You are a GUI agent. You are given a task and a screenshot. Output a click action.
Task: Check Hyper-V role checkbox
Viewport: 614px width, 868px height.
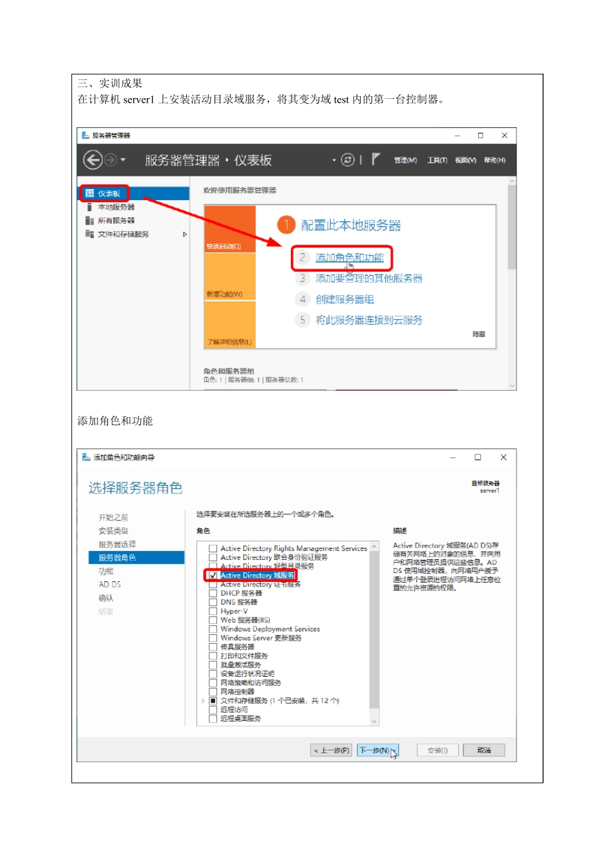coord(213,611)
